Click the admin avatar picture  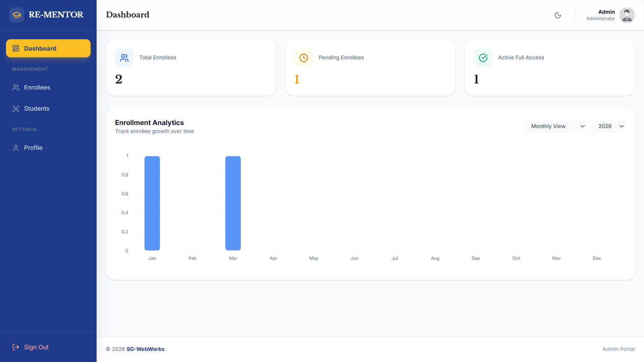(627, 15)
